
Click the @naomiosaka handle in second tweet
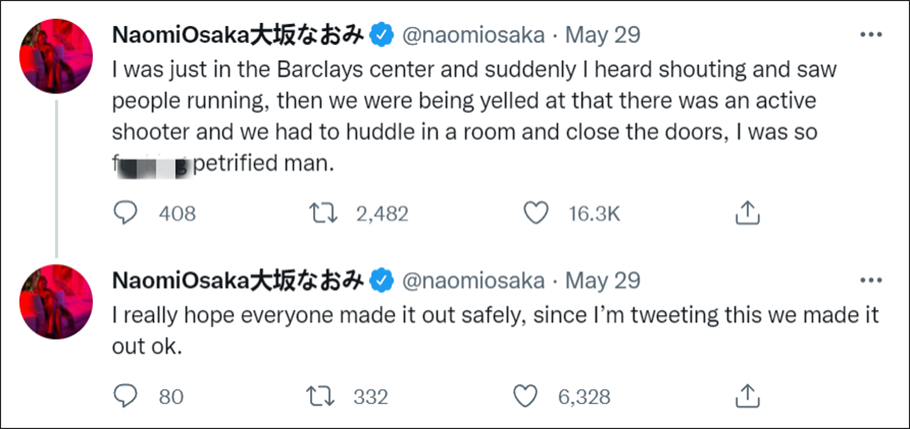pyautogui.click(x=473, y=279)
